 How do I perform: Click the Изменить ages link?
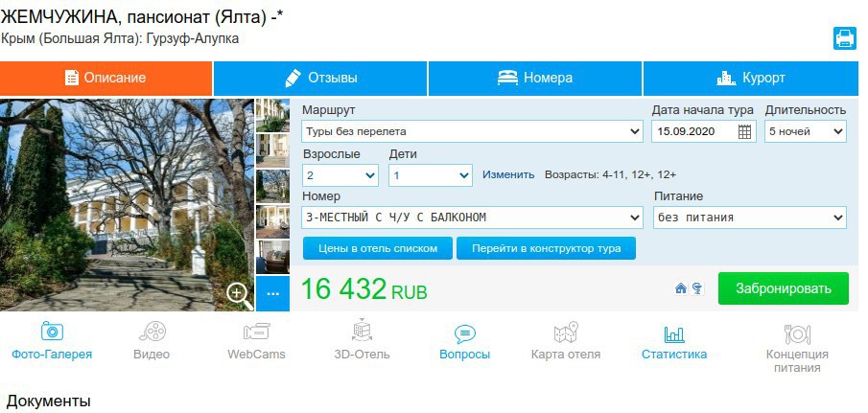pos(508,174)
